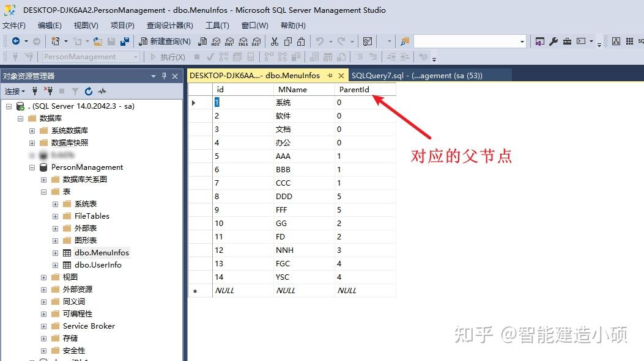Click the Copy icon on the toolbar
This screenshot has height=361, width=644.
[x=288, y=42]
